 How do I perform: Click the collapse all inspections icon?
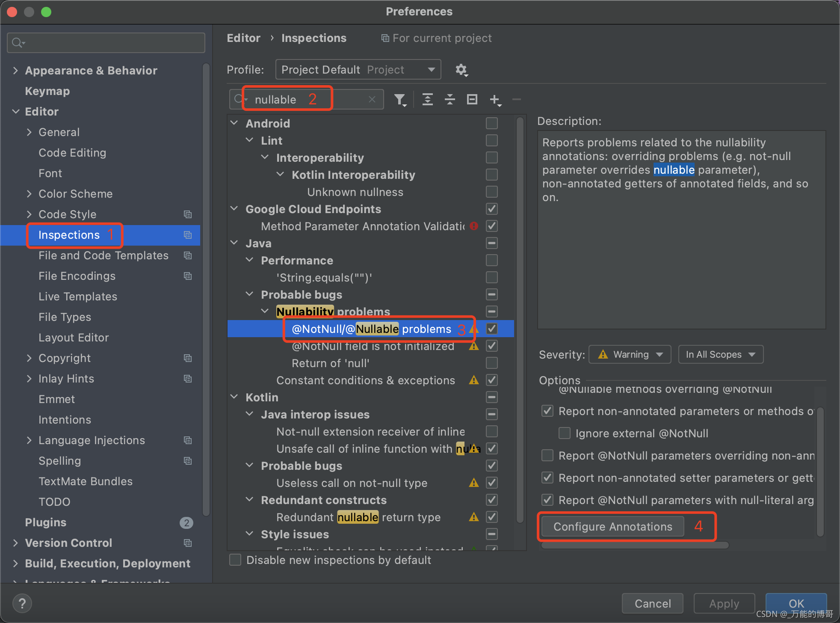coord(450,99)
